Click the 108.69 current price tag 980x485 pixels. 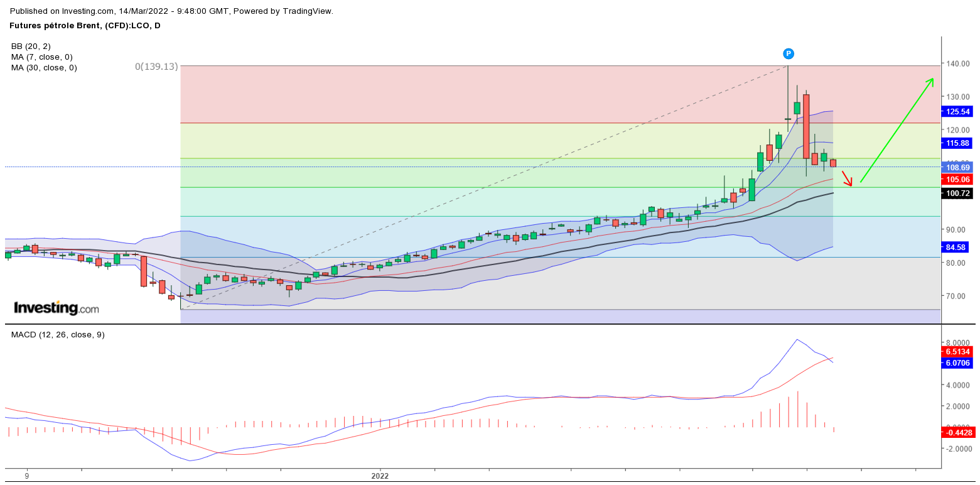pyautogui.click(x=958, y=167)
